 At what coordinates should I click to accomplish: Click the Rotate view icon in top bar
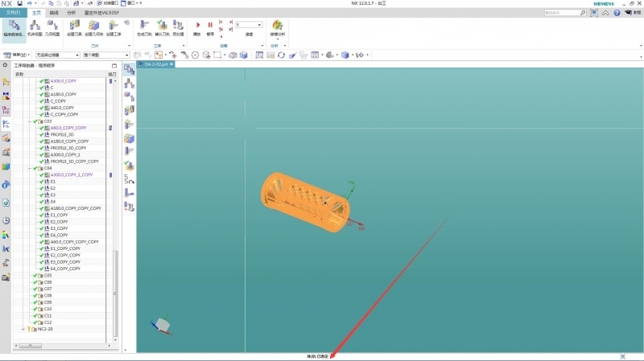(281, 55)
